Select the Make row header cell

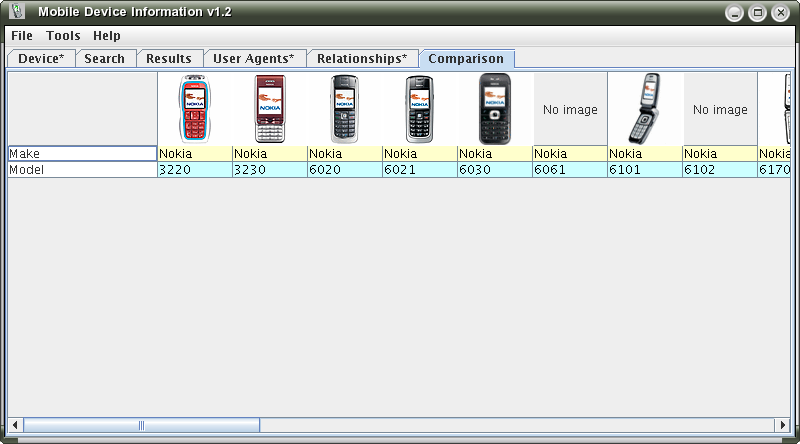82,154
